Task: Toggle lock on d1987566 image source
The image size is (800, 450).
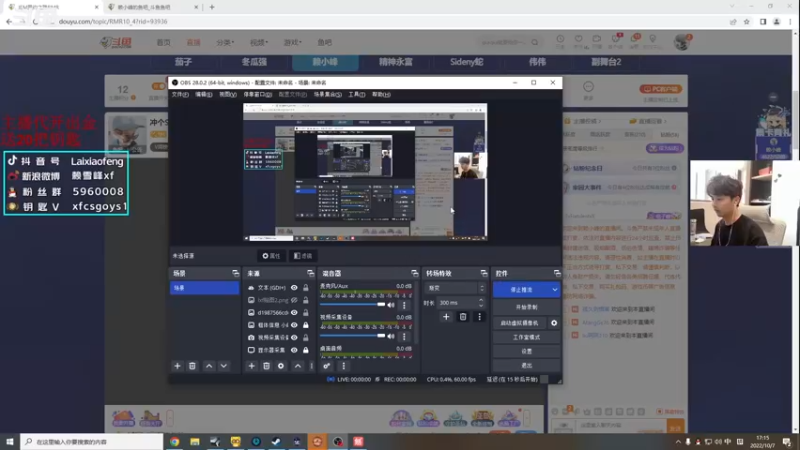Action: tap(306, 312)
